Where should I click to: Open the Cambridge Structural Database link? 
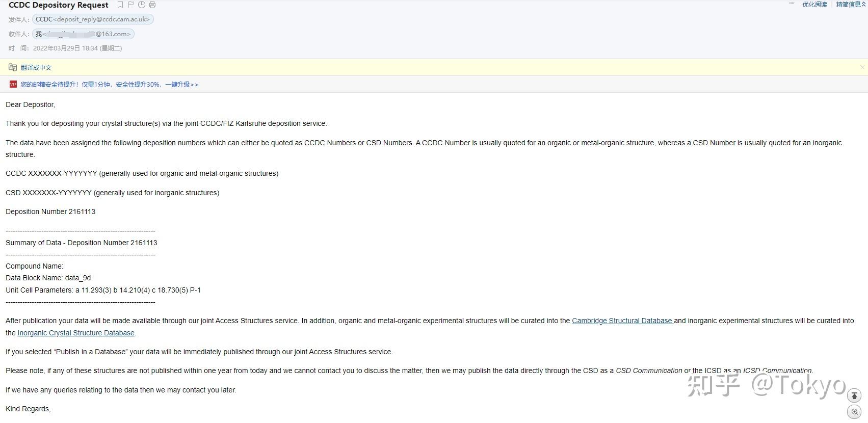coord(622,321)
